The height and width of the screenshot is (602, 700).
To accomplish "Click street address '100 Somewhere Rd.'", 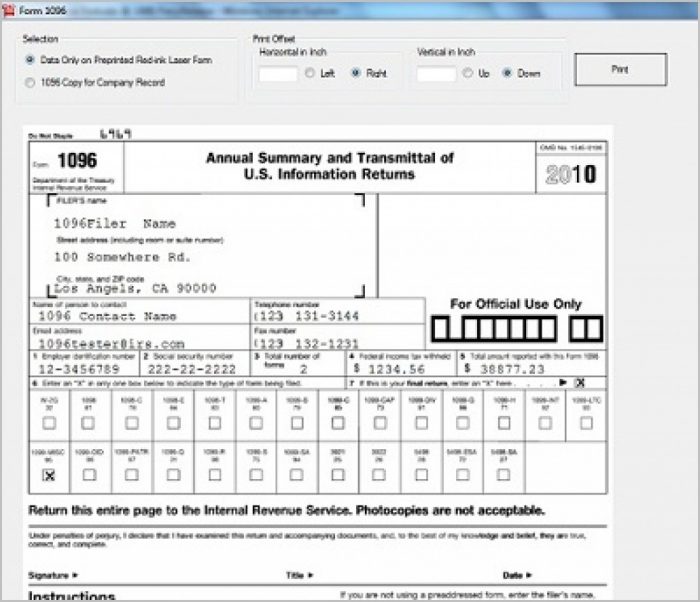I will click(x=122, y=257).
